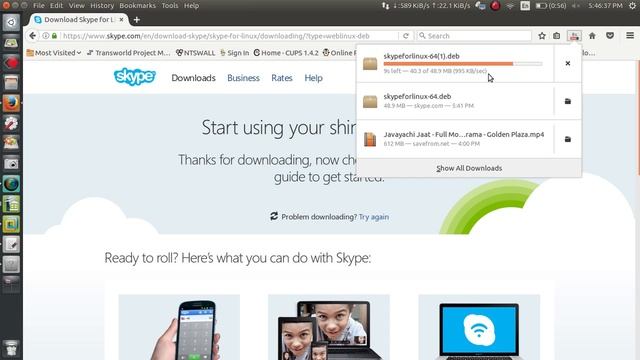Click the Javayachi Jaat video file icon
The width and height of the screenshot is (640, 360).
pyautogui.click(x=370, y=139)
